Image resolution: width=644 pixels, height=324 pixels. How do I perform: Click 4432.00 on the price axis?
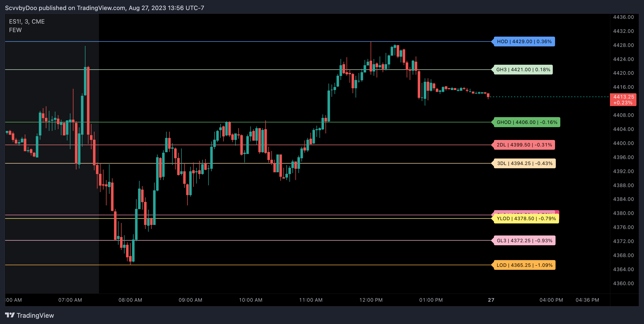623,31
